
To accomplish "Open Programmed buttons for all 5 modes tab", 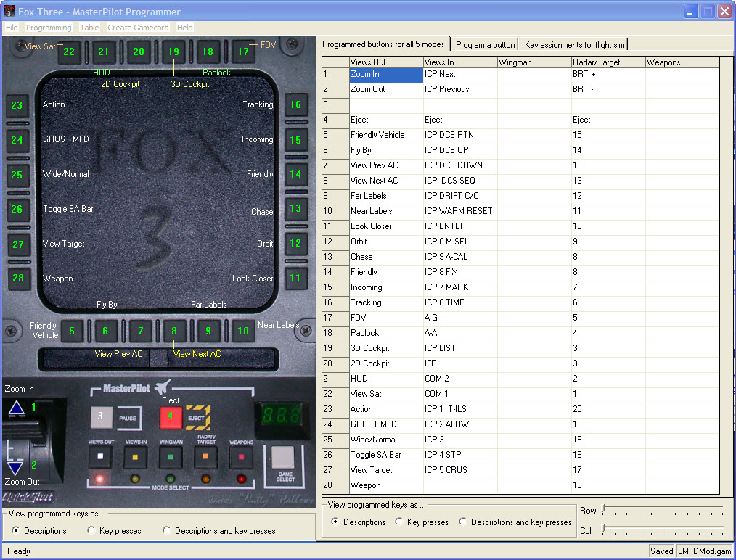I will tap(383, 44).
